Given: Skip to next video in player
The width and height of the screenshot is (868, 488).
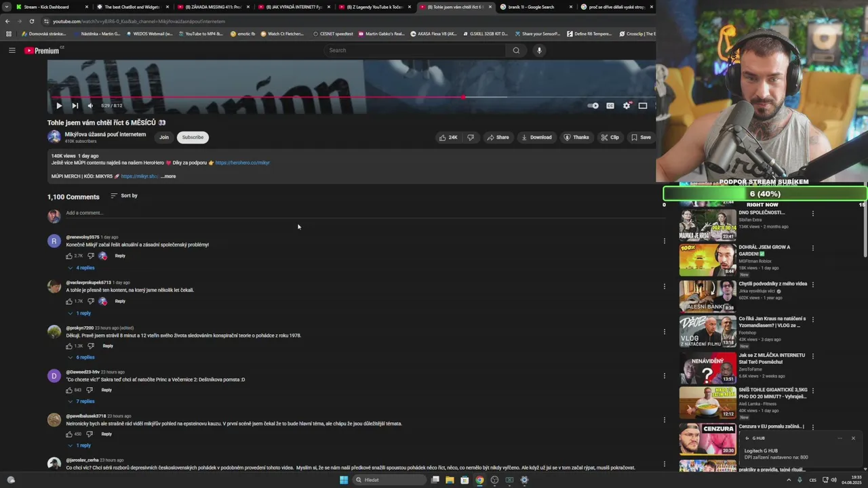Looking at the screenshot, I should tap(75, 106).
